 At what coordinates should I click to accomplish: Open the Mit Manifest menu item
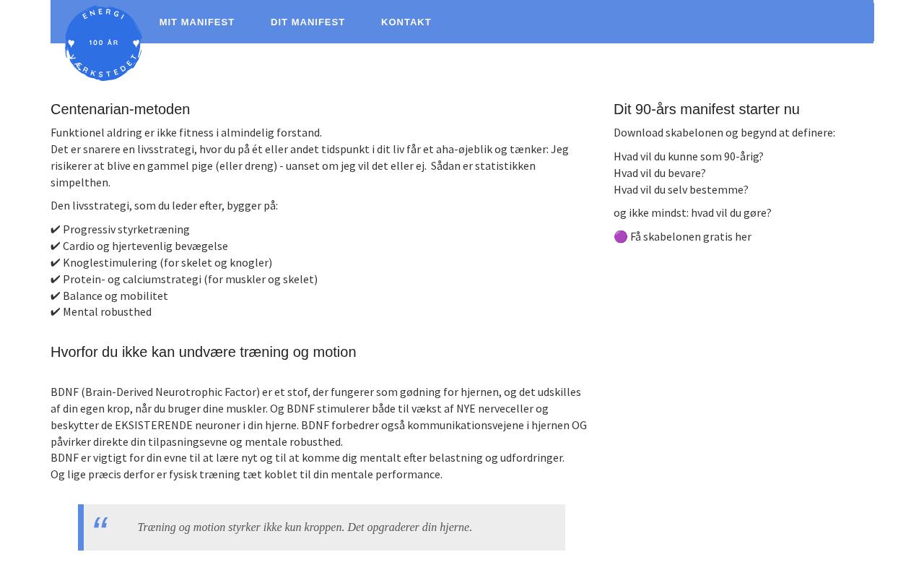click(x=197, y=22)
